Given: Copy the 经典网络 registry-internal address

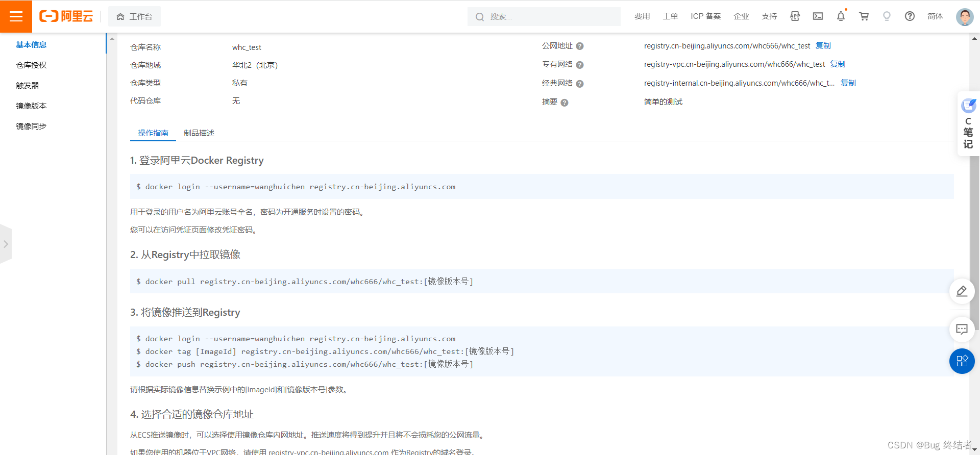Looking at the screenshot, I should (x=848, y=83).
